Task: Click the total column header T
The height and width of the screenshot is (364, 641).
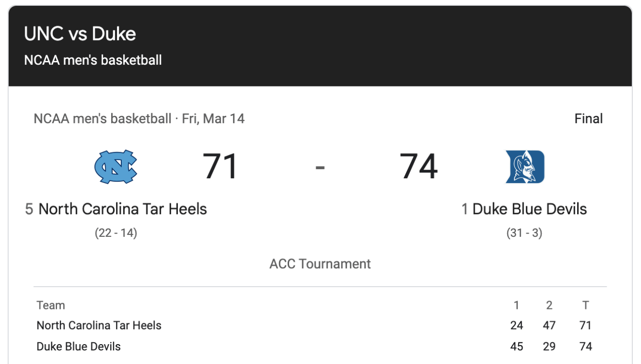Action: coord(585,306)
